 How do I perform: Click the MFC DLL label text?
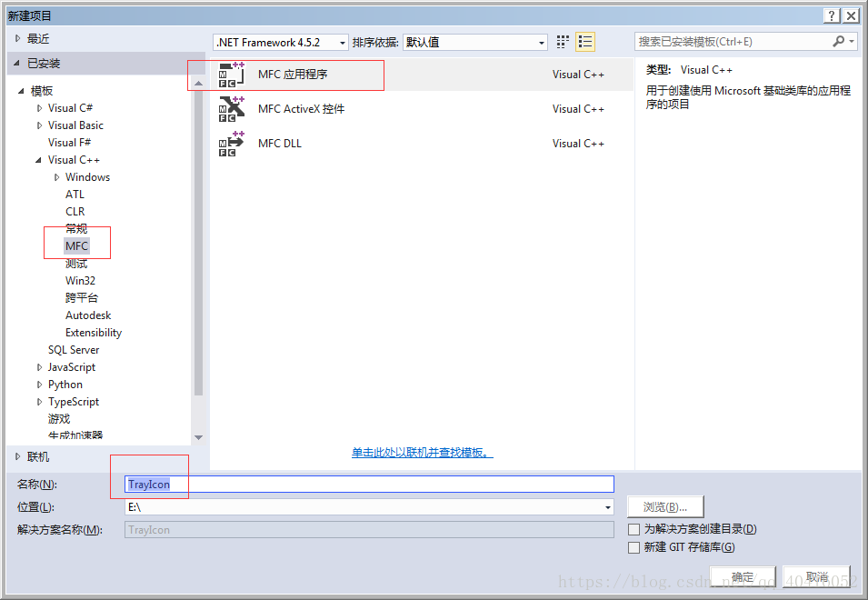pos(280,144)
